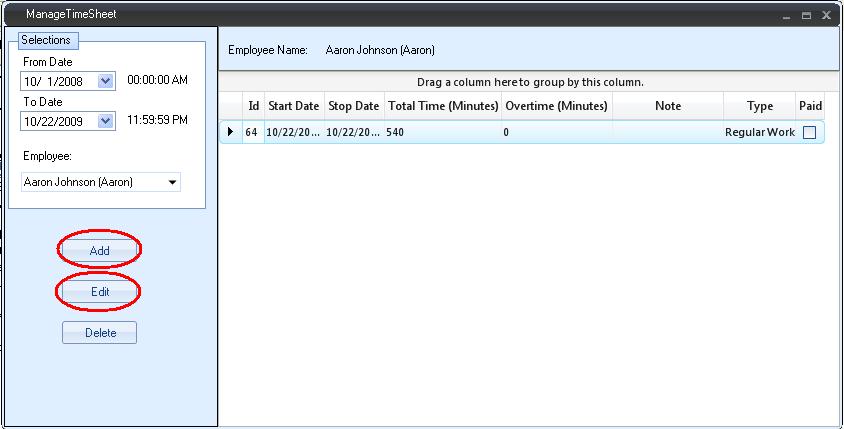Sort by the Note column header
Viewport: 844px width, 429px height.
pos(667,106)
